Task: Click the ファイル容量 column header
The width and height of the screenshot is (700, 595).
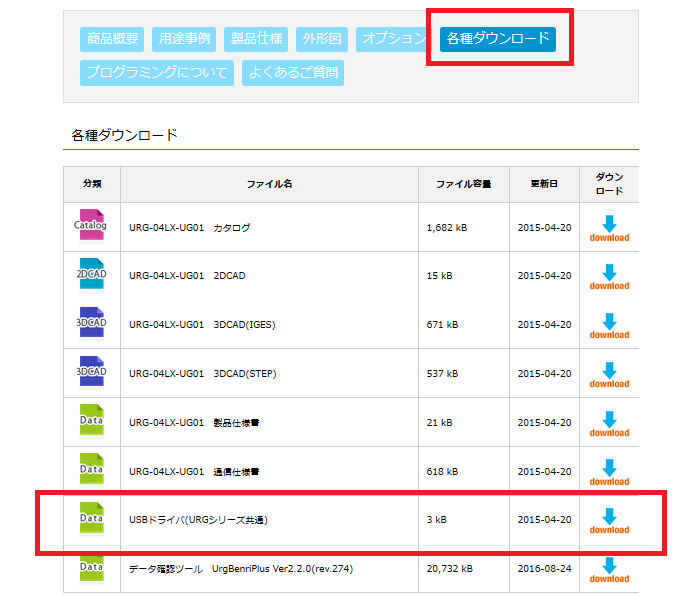Action: tap(463, 184)
